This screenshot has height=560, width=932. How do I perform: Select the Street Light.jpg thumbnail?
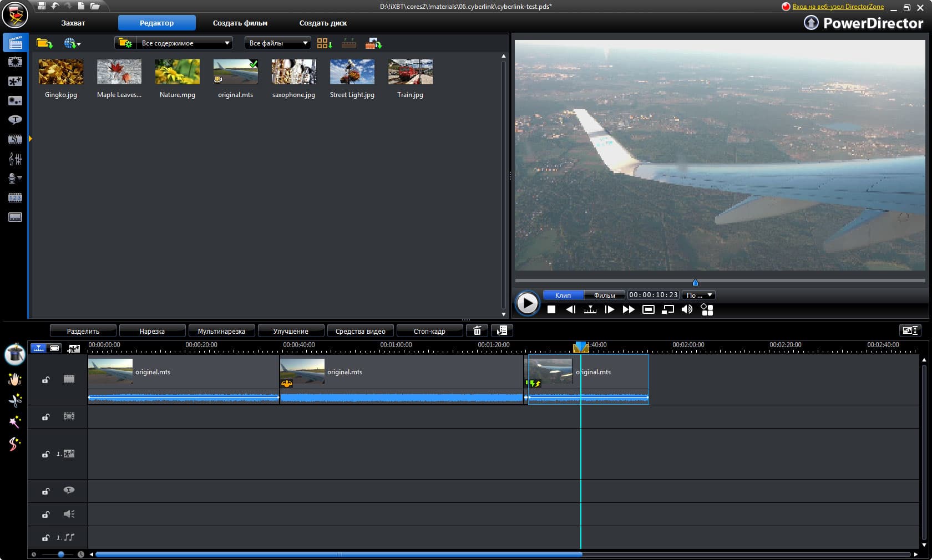(352, 73)
